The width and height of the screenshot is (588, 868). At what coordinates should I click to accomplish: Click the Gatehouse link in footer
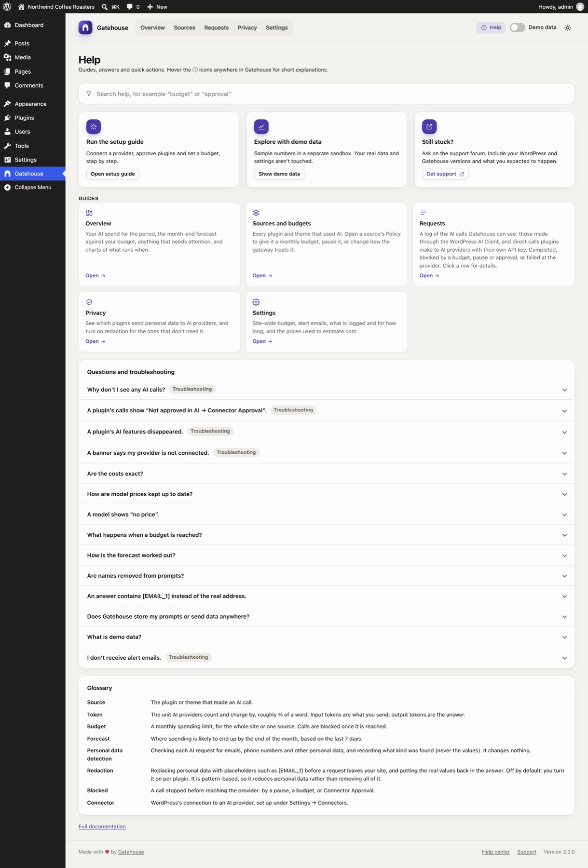click(x=131, y=852)
